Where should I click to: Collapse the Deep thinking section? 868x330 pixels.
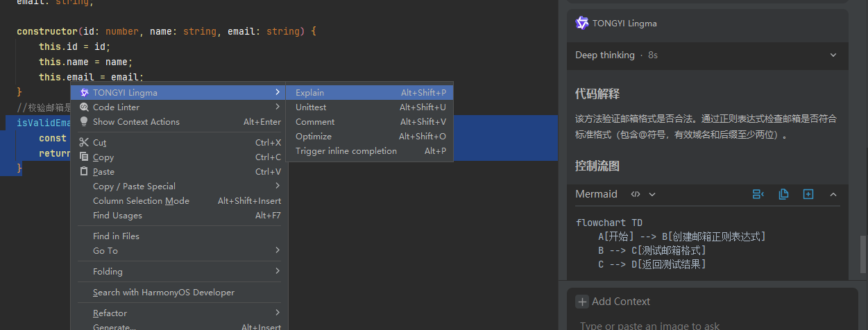click(833, 55)
